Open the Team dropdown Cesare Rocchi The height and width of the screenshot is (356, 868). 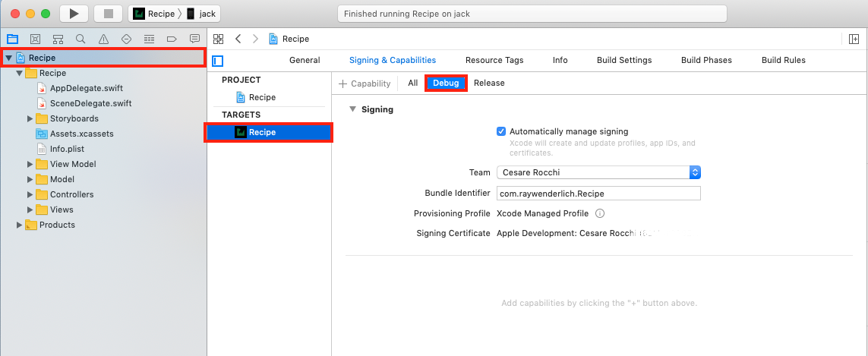[x=598, y=172]
